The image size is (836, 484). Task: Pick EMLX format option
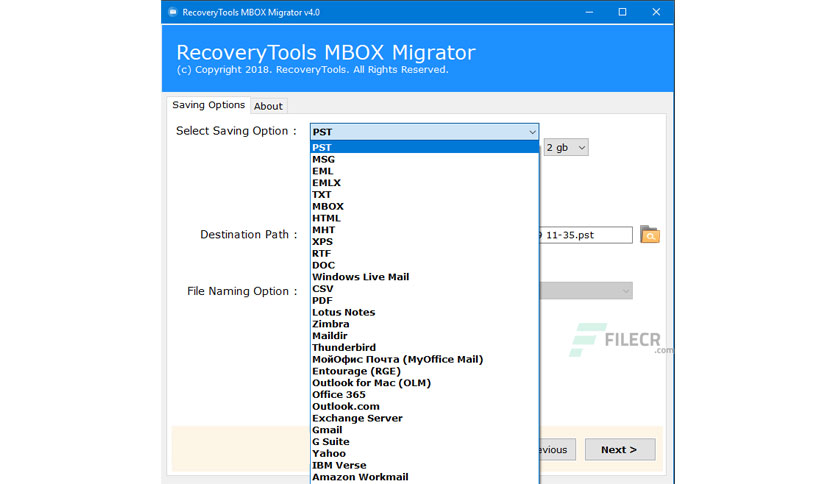(x=424, y=183)
